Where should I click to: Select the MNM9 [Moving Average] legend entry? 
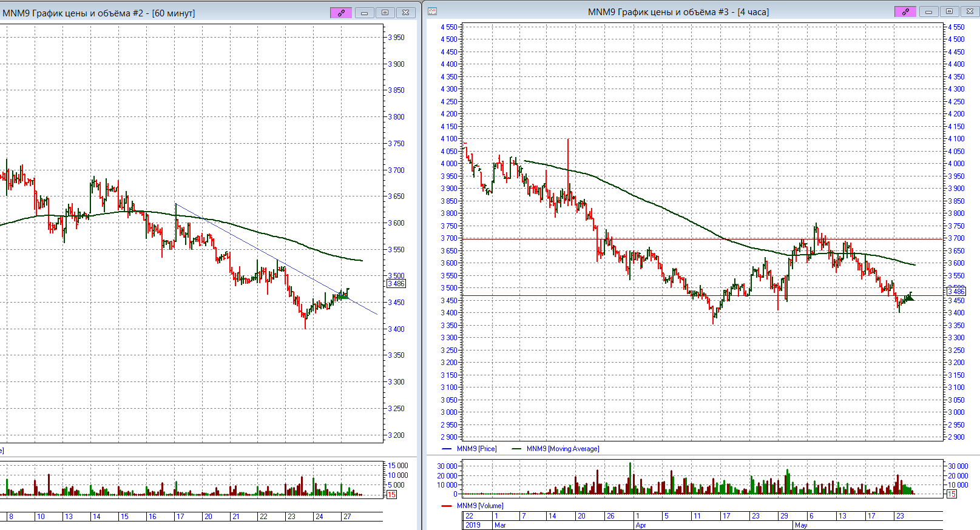point(563,449)
